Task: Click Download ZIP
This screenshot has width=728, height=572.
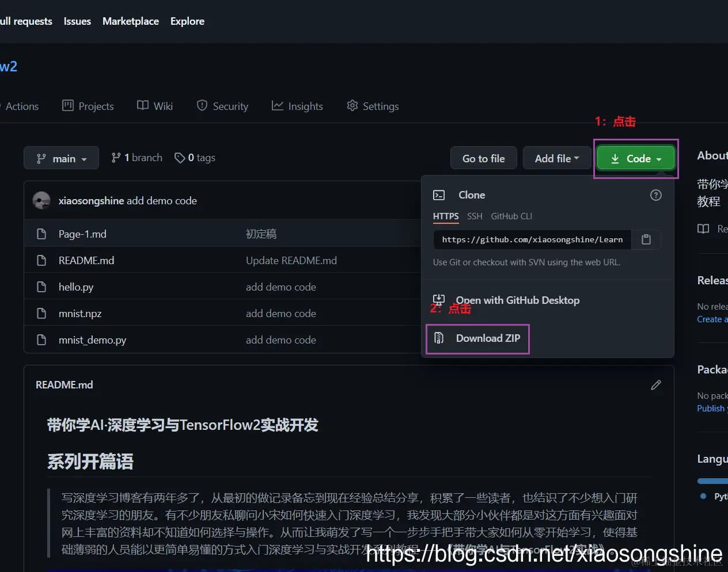Action: (x=488, y=338)
